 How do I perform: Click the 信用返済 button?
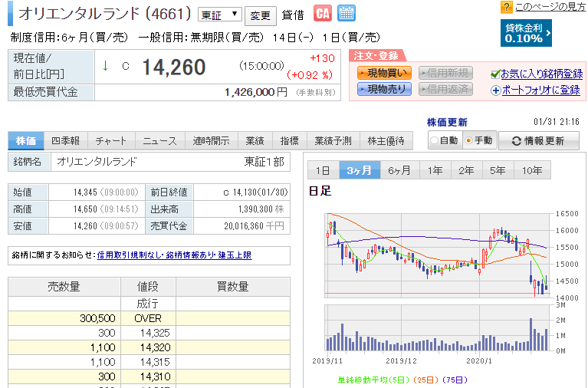445,89
